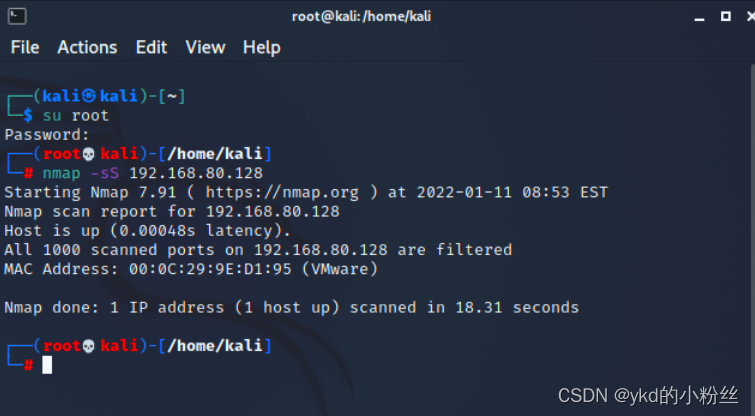Click the skull icon in last root prompt
Screen dimensions: 755x416
(89, 346)
